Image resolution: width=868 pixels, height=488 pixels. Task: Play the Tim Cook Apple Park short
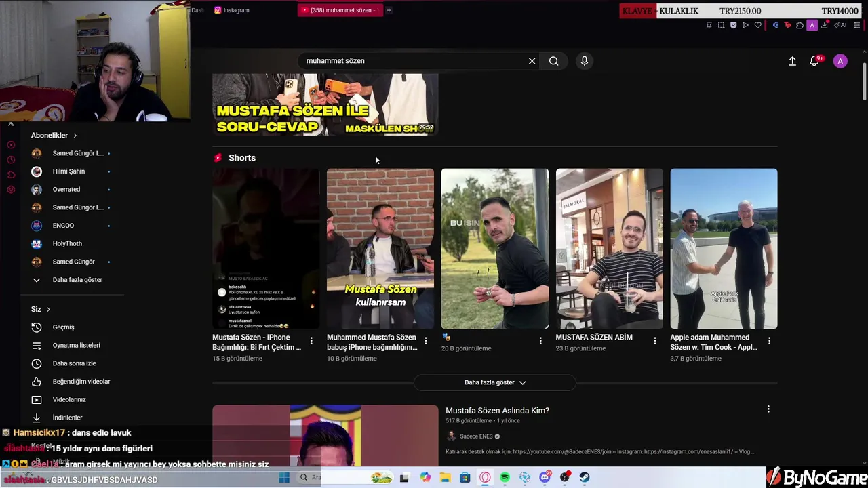(x=724, y=249)
